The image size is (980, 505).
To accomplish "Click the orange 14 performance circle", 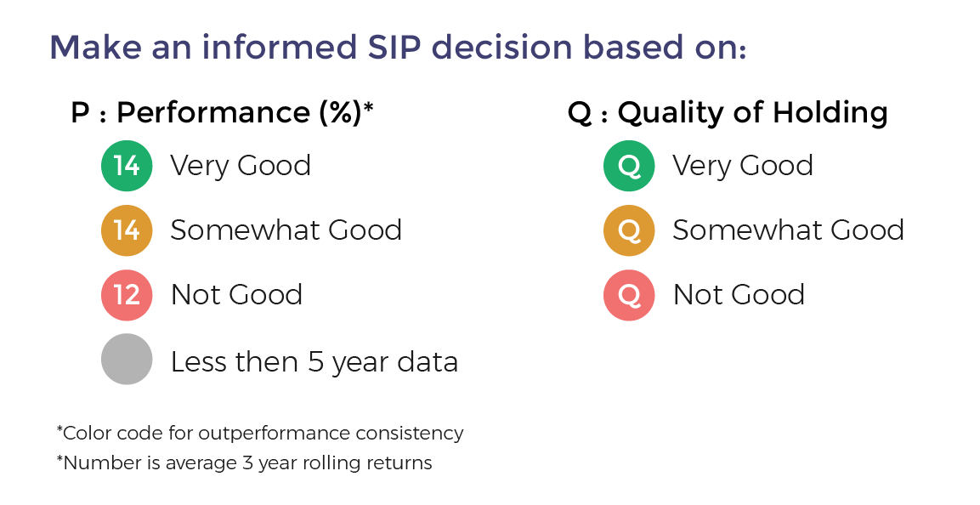I will coord(127,230).
